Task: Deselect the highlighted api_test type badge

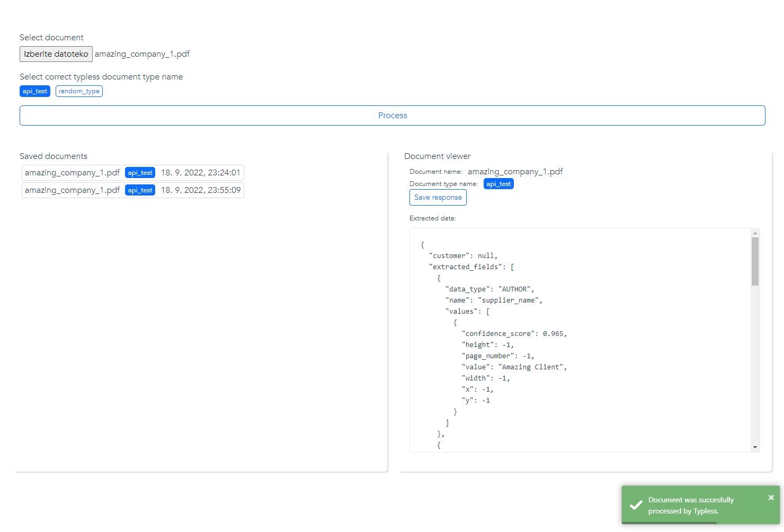Action: click(x=34, y=91)
